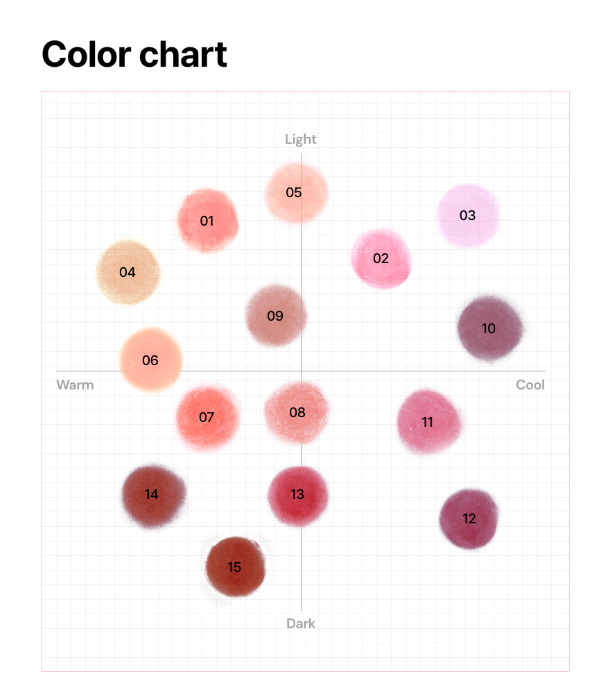Click the "Dark" axis label
The height and width of the screenshot is (695, 616).
click(300, 623)
